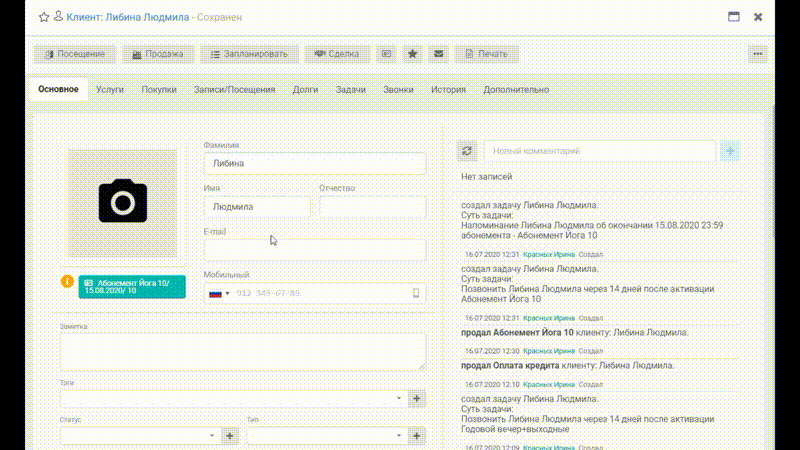The image size is (800, 450).
Task: Add new comment with the plus button
Action: pyautogui.click(x=730, y=151)
